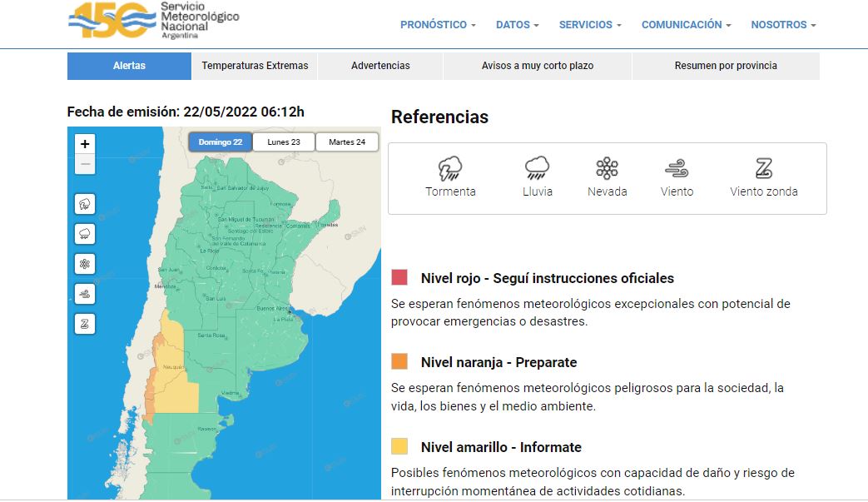Toggle storm filter button on map sidebar
868x502 pixels.
pos(85,204)
